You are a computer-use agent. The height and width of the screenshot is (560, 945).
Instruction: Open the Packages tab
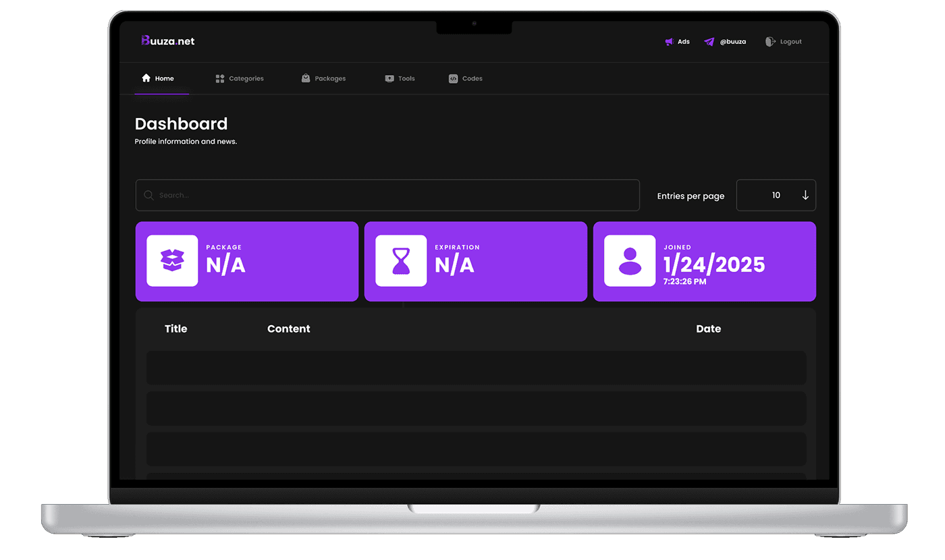pos(330,79)
